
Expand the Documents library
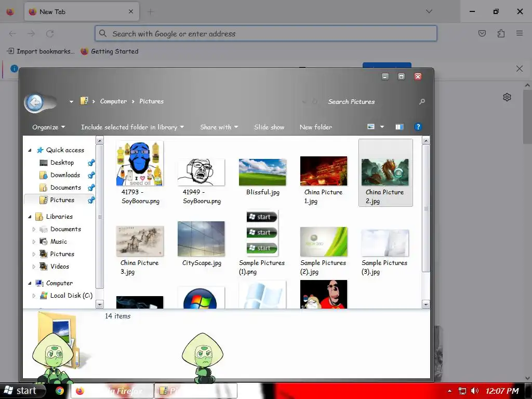34,229
